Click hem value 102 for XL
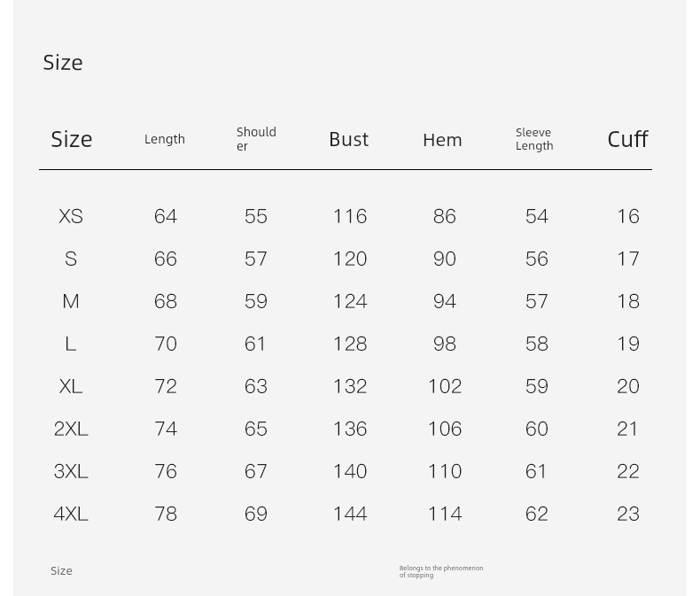This screenshot has width=700, height=596. pyautogui.click(x=445, y=386)
